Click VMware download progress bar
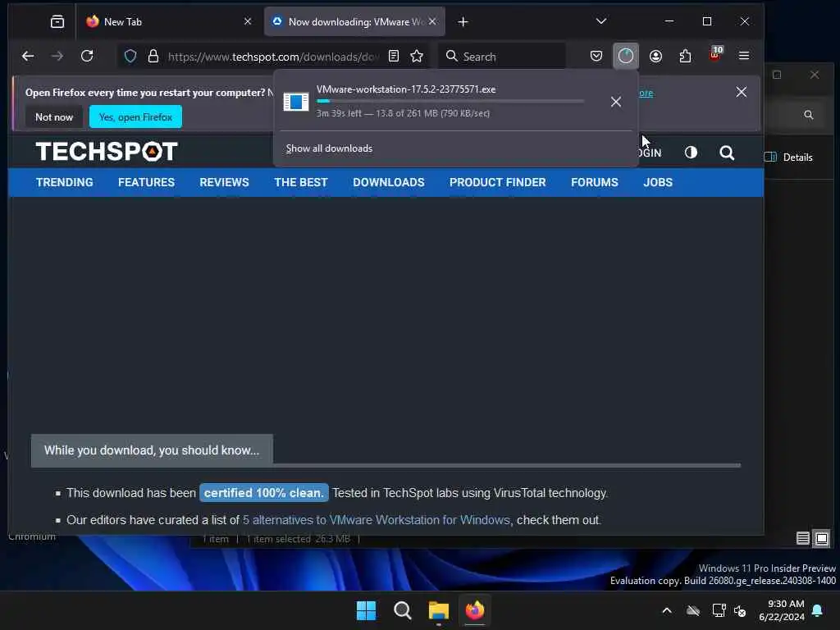 pos(450,101)
